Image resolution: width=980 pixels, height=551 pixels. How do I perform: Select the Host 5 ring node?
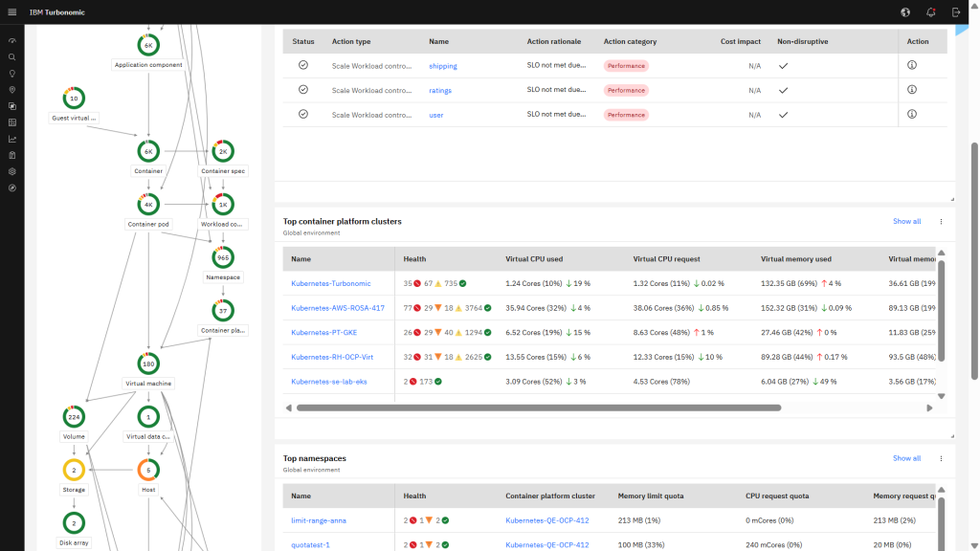(x=148, y=470)
